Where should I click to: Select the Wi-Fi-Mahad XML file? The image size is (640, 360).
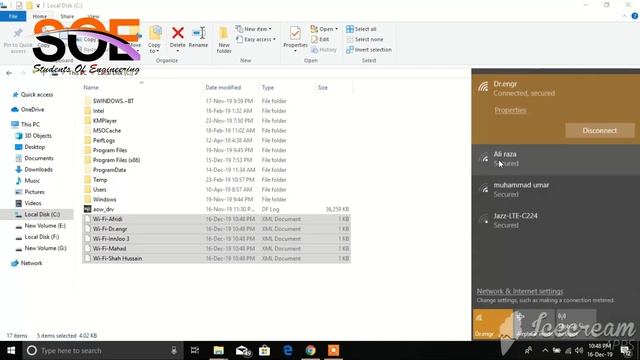point(216,249)
